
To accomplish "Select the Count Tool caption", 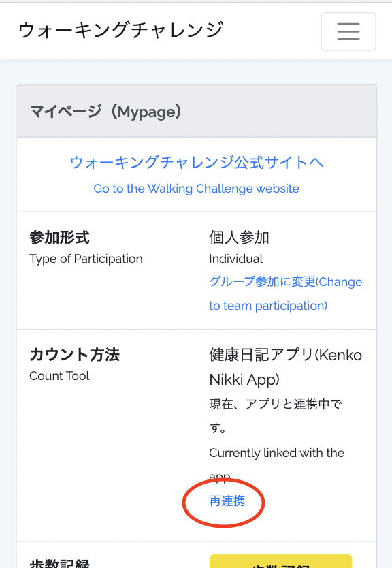I will coord(59,376).
